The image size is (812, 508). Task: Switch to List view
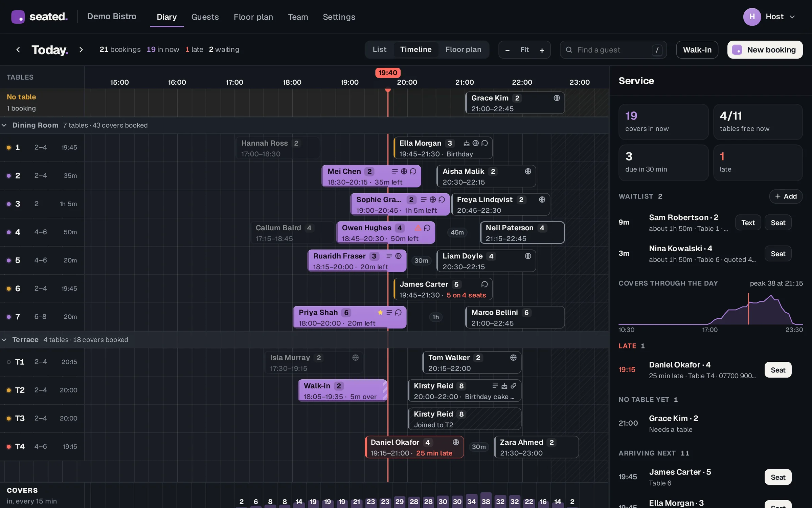(379, 49)
